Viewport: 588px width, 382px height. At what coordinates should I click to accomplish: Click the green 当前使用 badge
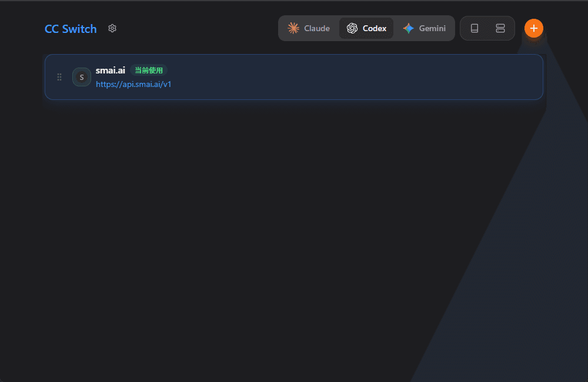149,71
